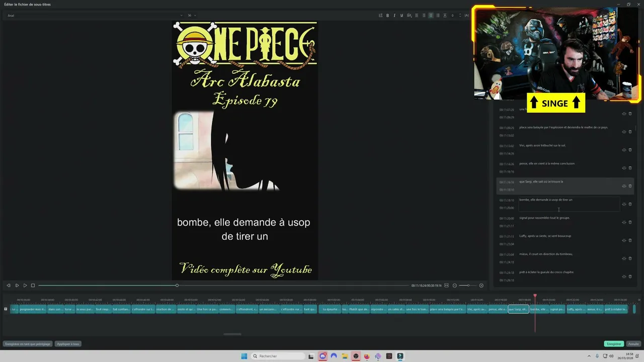The image size is (644, 362).
Task: Select subtitle text 'signal pour rassembler tout le groupe.'
Action: (544, 218)
